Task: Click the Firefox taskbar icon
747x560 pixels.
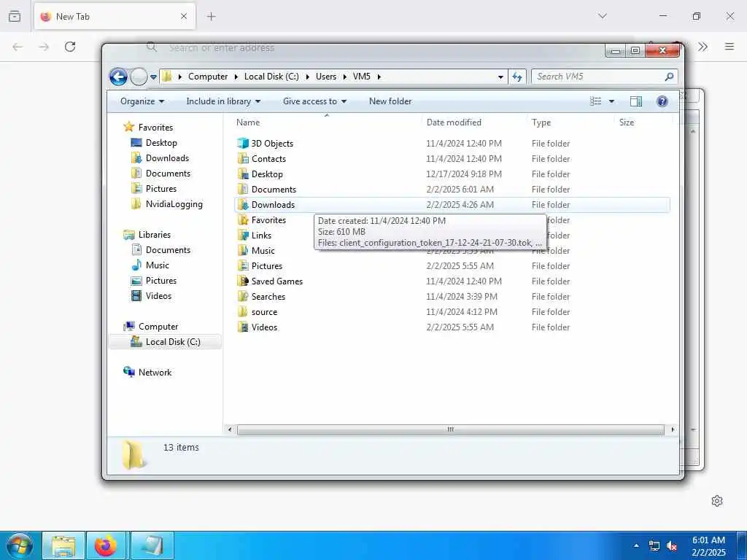Action: (x=106, y=545)
